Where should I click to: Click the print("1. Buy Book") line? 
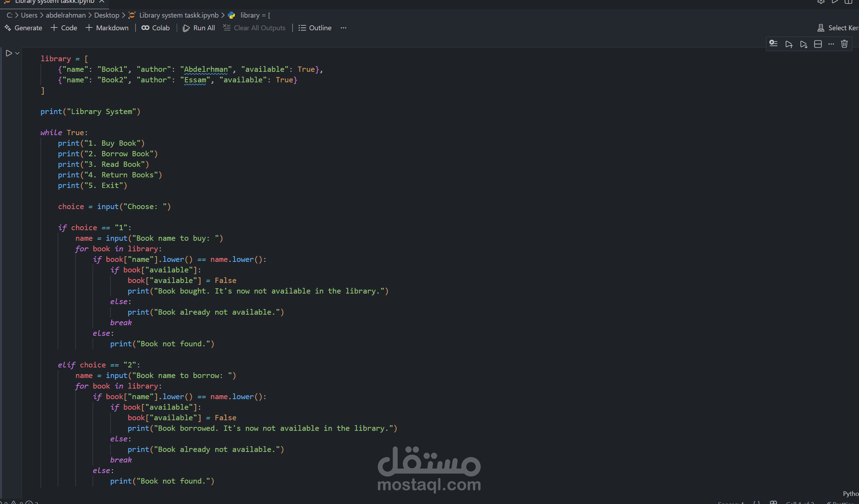point(101,143)
